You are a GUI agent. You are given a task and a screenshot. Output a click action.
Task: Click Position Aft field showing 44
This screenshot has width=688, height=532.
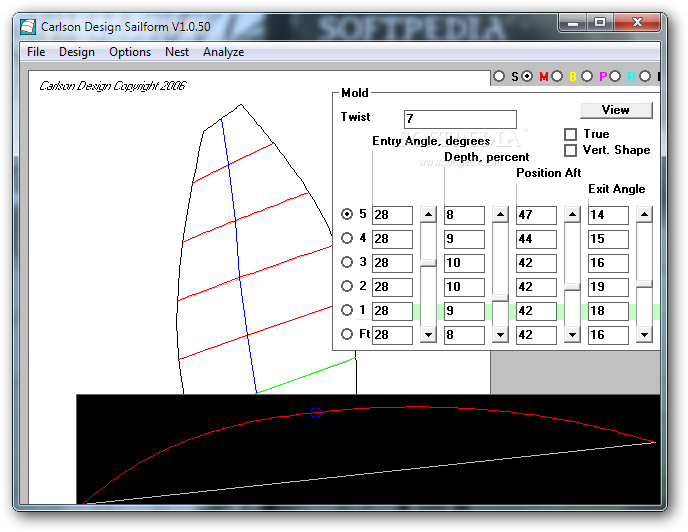click(536, 239)
